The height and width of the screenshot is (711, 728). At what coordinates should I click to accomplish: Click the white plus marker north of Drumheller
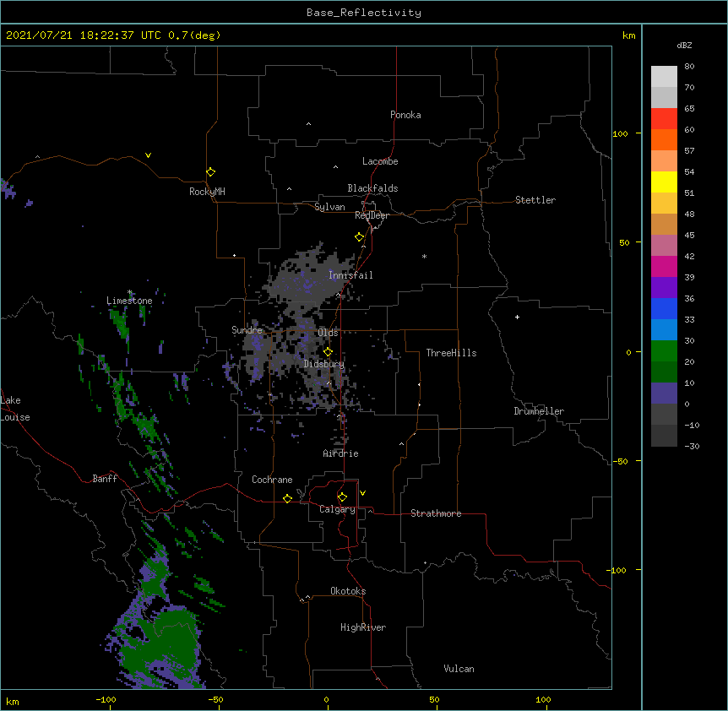pos(517,317)
